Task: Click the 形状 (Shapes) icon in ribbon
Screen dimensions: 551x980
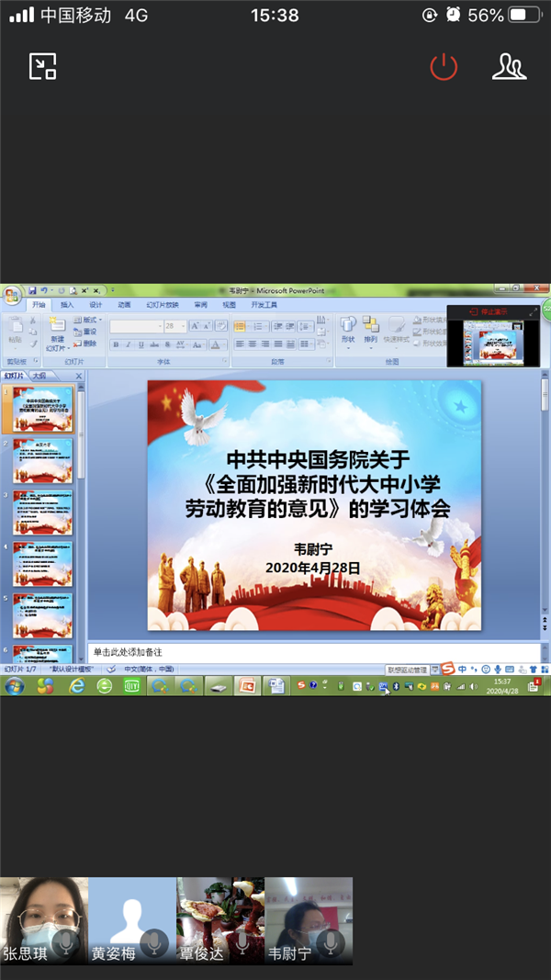Action: pyautogui.click(x=348, y=328)
